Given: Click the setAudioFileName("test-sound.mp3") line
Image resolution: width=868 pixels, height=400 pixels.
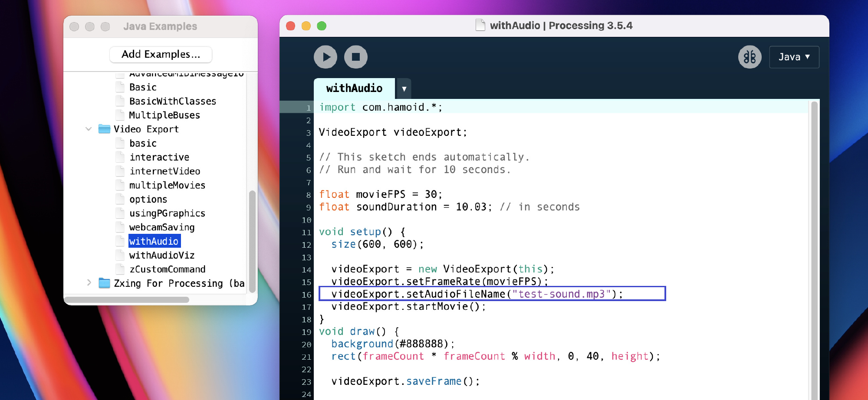Looking at the screenshot, I should 477,294.
